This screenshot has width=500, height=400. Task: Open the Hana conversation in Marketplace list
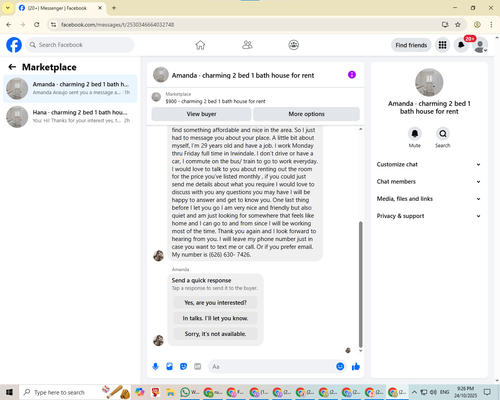tap(70, 117)
